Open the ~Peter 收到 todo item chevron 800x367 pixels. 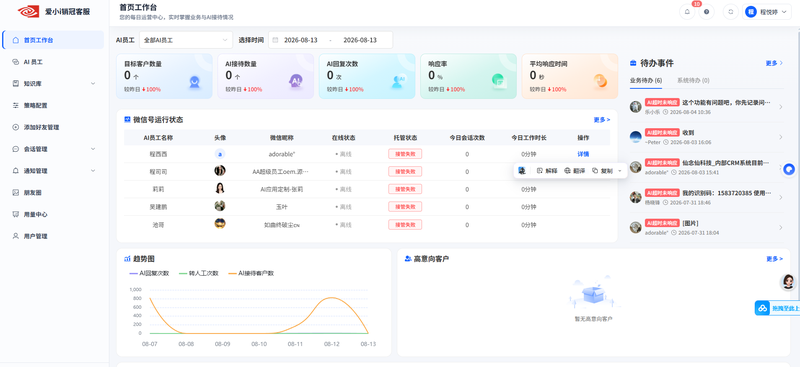click(x=780, y=137)
